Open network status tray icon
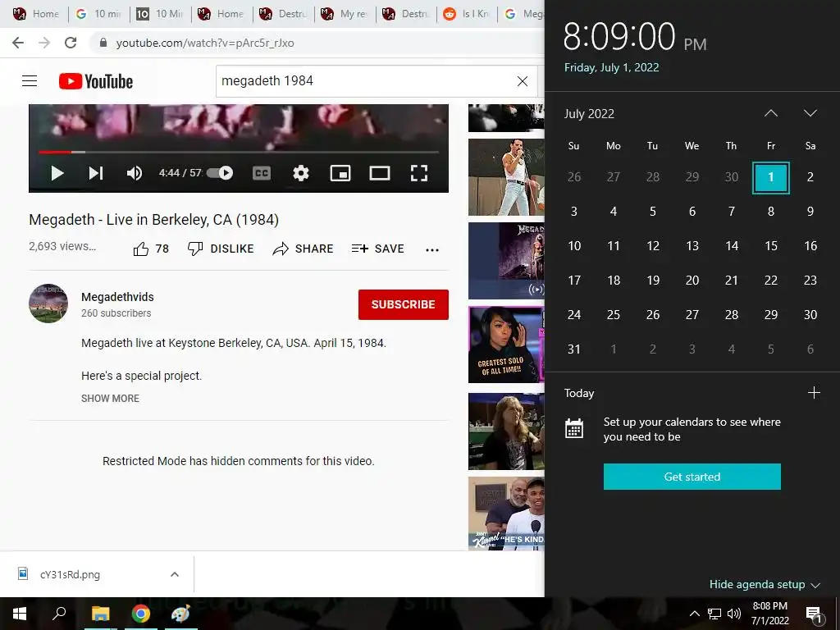The image size is (840, 630). tap(714, 614)
